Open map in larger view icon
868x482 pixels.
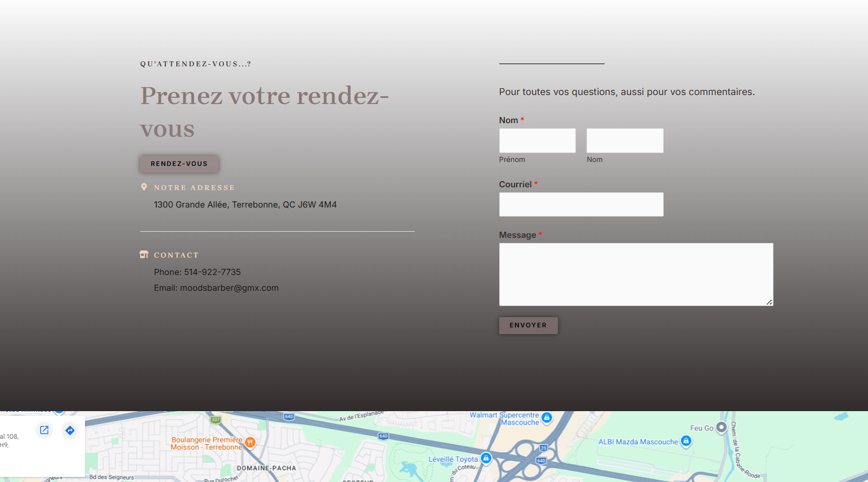(x=44, y=430)
